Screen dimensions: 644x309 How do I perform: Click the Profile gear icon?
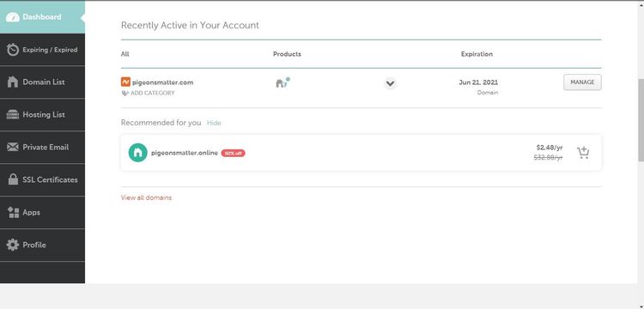tap(13, 245)
